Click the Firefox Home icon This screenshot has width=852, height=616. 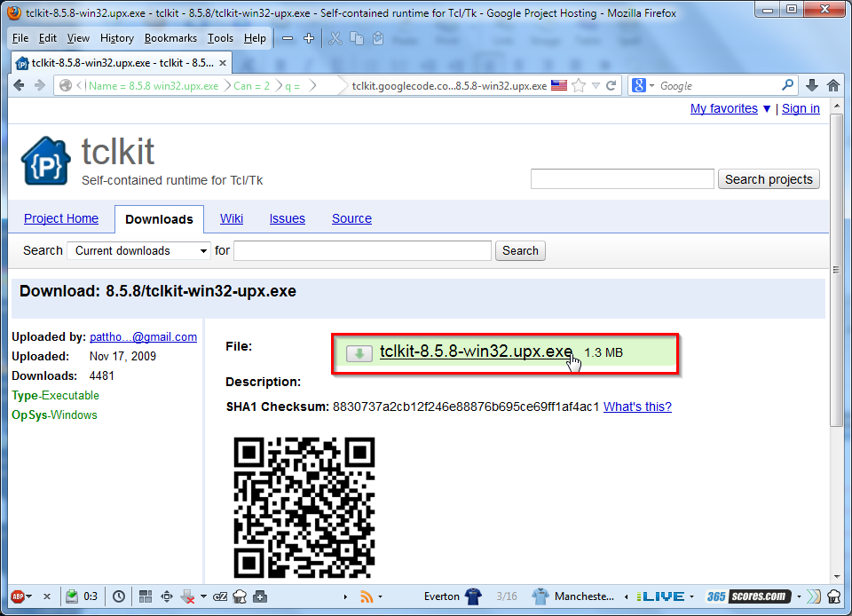pyautogui.click(x=832, y=86)
